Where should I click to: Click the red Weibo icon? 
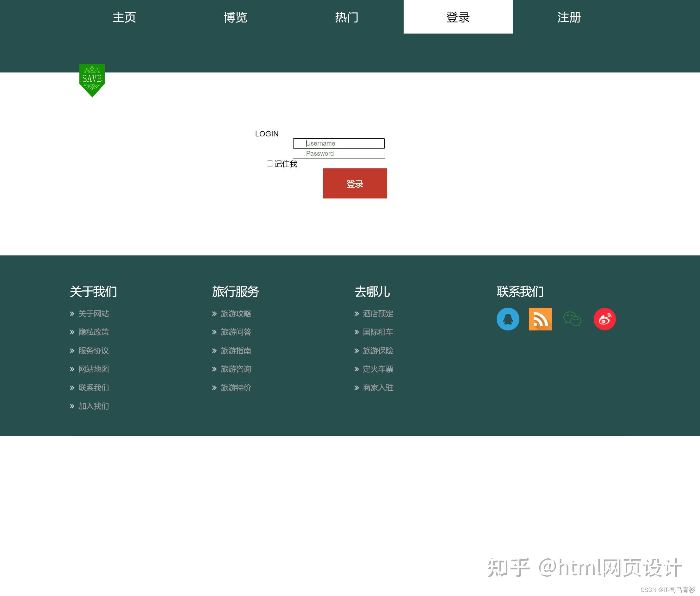(604, 319)
